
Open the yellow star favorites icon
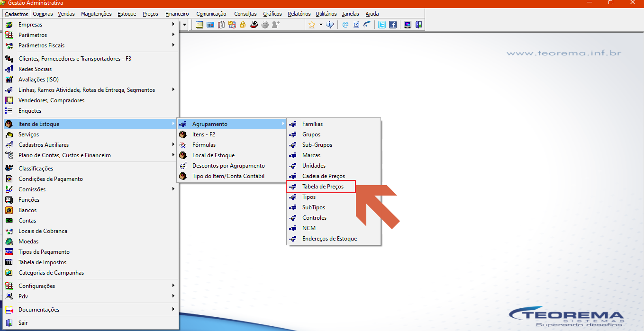click(312, 25)
